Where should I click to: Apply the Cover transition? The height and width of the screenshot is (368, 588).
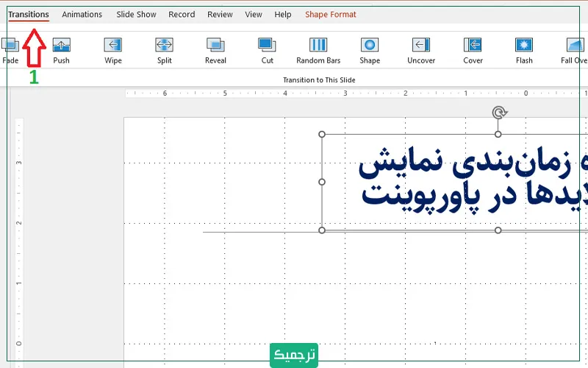point(473,51)
